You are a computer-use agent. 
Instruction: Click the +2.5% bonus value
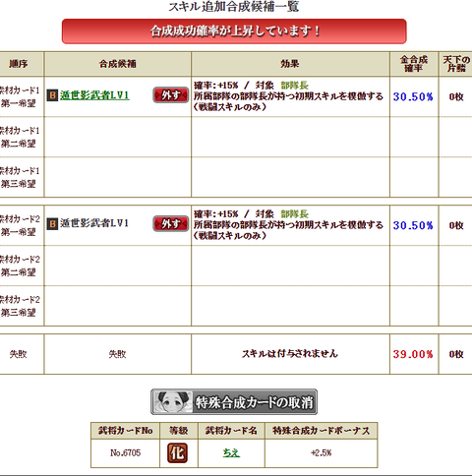click(x=322, y=453)
